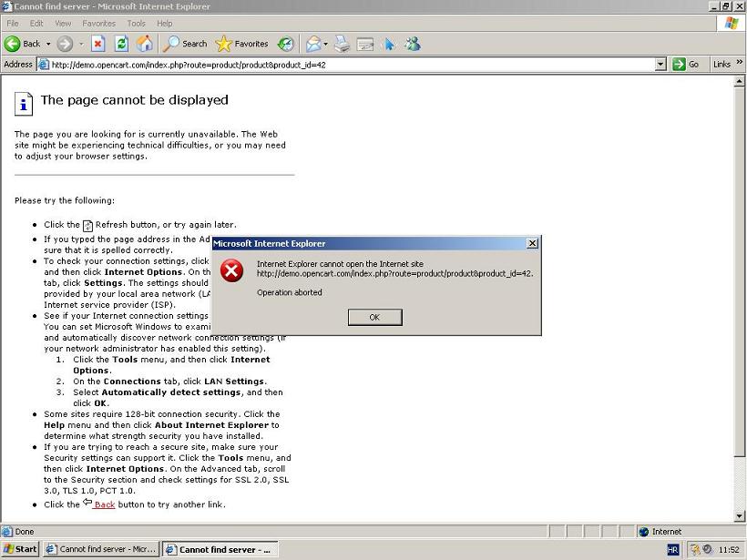The width and height of the screenshot is (747, 560).
Task: Open the Forward history dropdown arrow
Action: click(81, 44)
